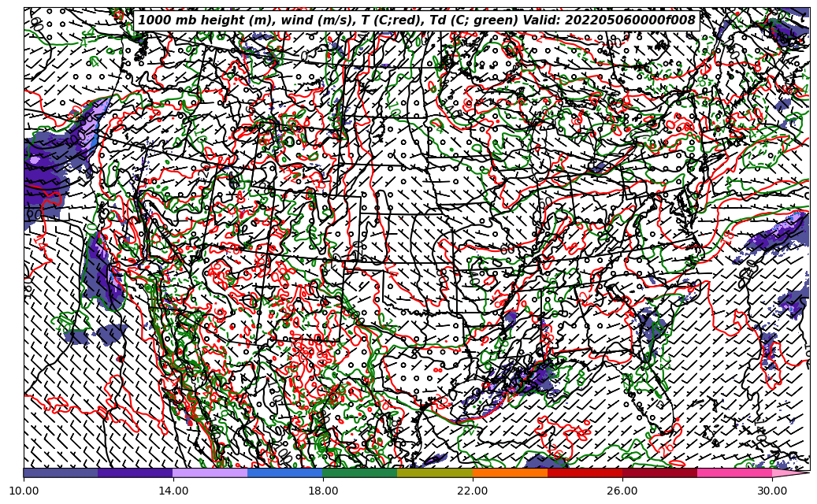This screenshot has width=817, height=504.
Task: Pick the indigo 12–14 colorbar segment
Action: [x=136, y=472]
